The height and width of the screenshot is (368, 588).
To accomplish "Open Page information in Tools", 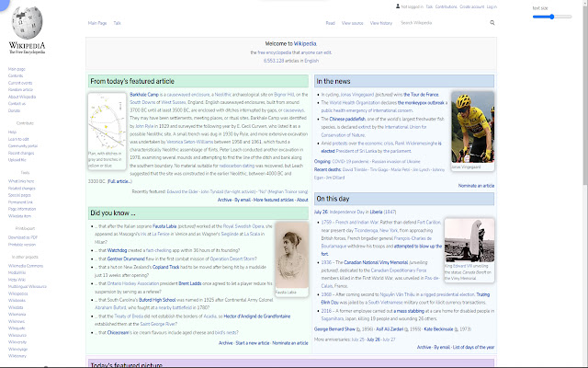I will pyautogui.click(x=22, y=209).
